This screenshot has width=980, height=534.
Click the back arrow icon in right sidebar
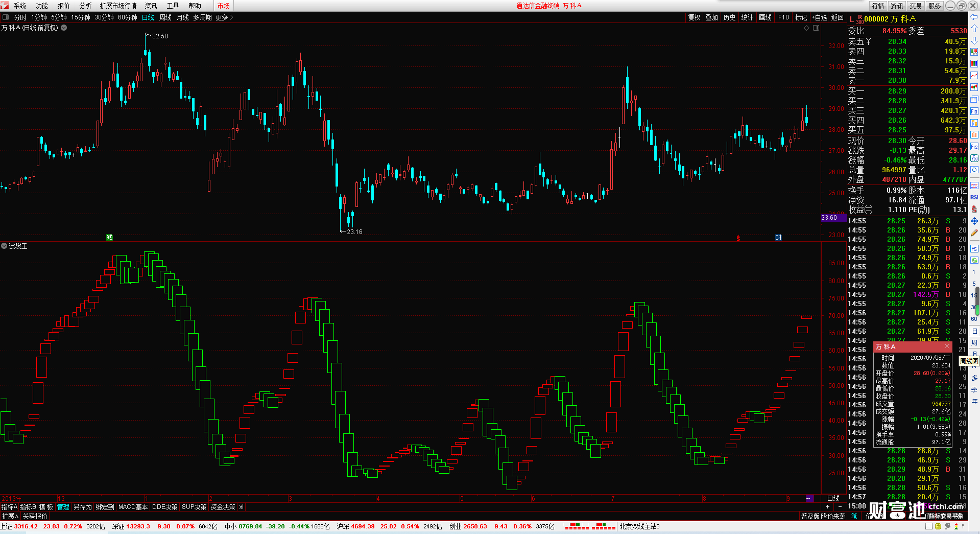(x=974, y=17)
